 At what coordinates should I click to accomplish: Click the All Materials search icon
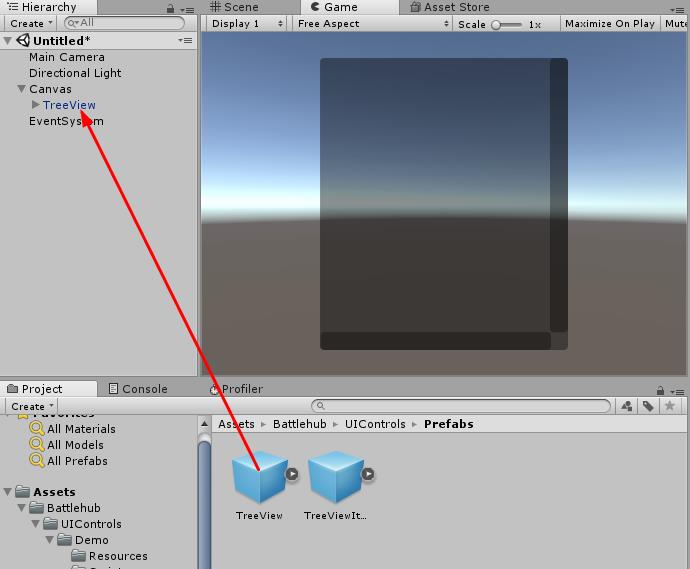(x=37, y=429)
